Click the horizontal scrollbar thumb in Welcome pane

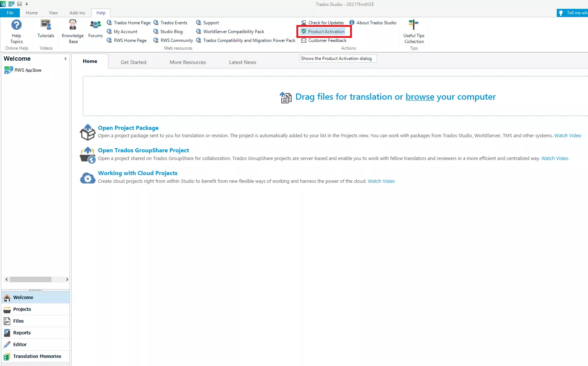point(31,280)
